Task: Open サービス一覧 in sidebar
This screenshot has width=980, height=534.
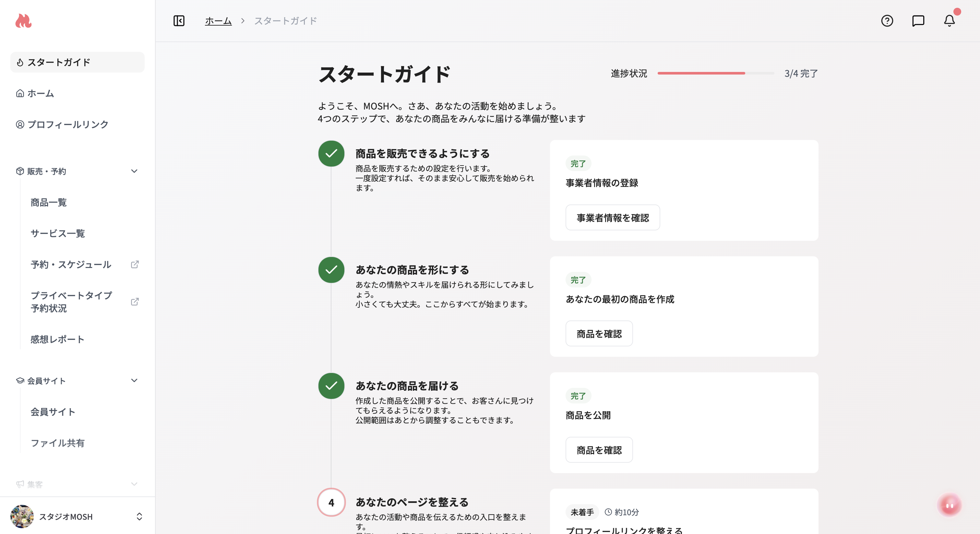Action: coord(57,233)
